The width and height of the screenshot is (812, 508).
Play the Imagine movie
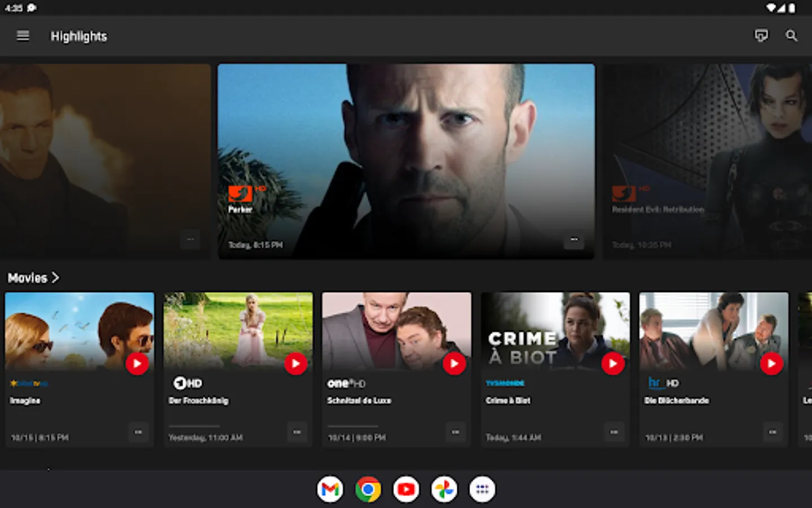click(x=137, y=364)
